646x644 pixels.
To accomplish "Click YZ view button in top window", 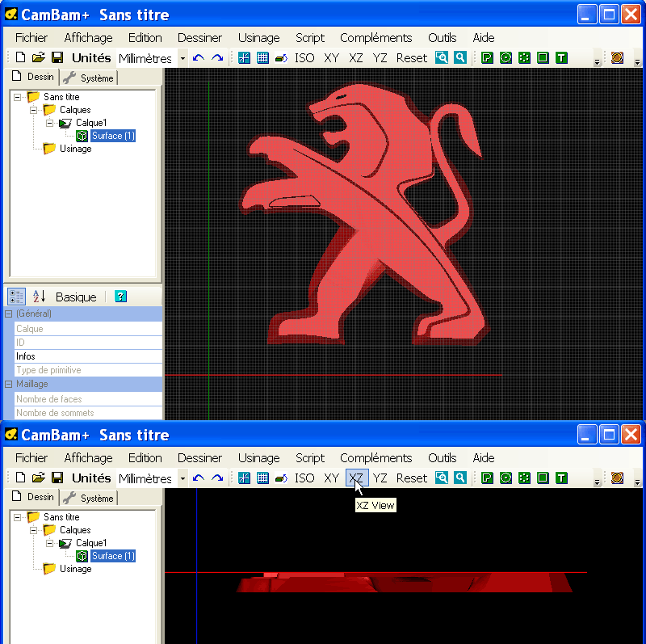I will point(380,58).
